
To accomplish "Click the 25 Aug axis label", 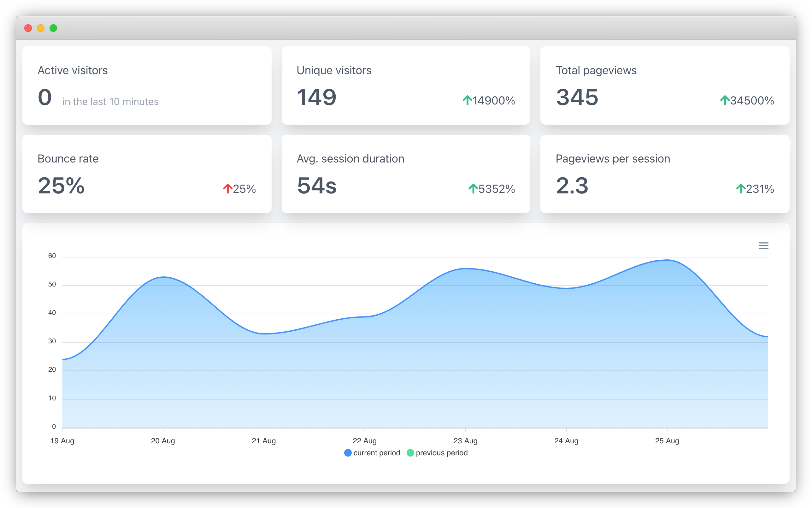I will point(667,440).
